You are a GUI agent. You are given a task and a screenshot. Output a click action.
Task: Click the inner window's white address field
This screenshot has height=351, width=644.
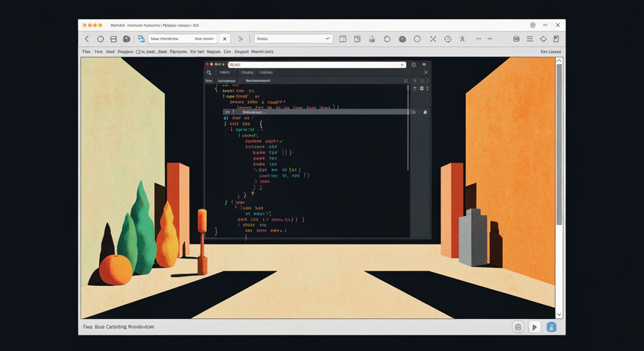(317, 65)
